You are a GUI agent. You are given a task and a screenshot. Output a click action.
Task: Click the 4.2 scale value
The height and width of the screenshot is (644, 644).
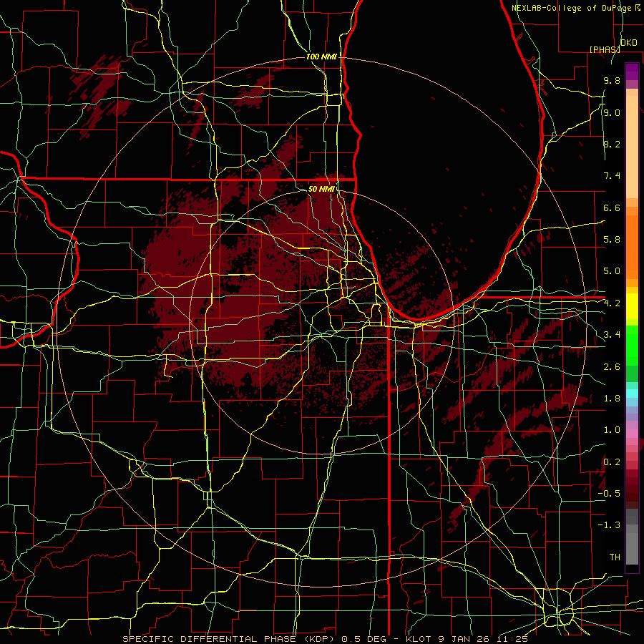pos(612,303)
